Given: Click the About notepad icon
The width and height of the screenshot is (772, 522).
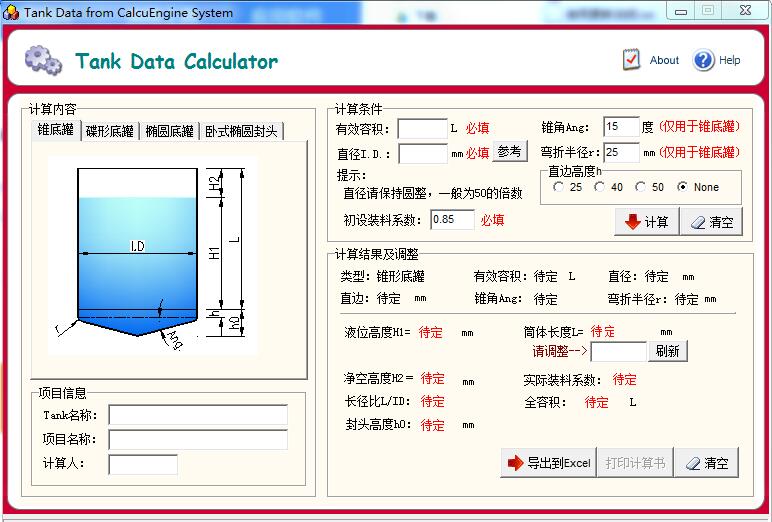Looking at the screenshot, I should pyautogui.click(x=631, y=60).
